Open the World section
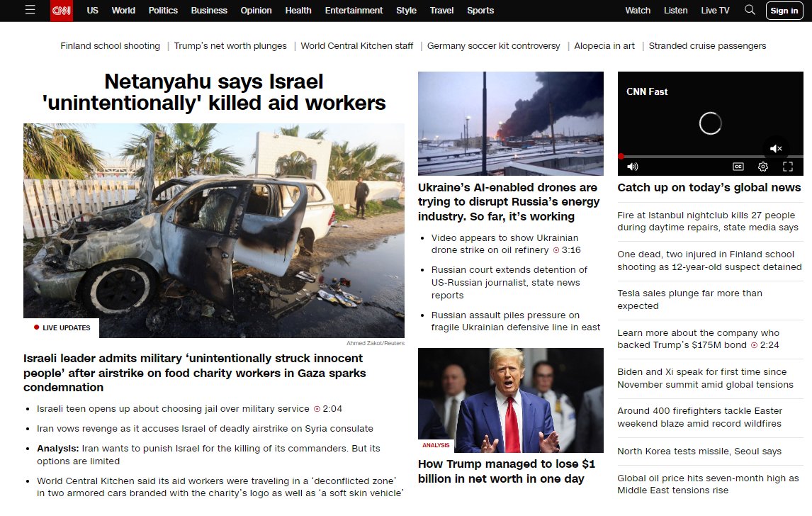812x516 pixels. (123, 11)
